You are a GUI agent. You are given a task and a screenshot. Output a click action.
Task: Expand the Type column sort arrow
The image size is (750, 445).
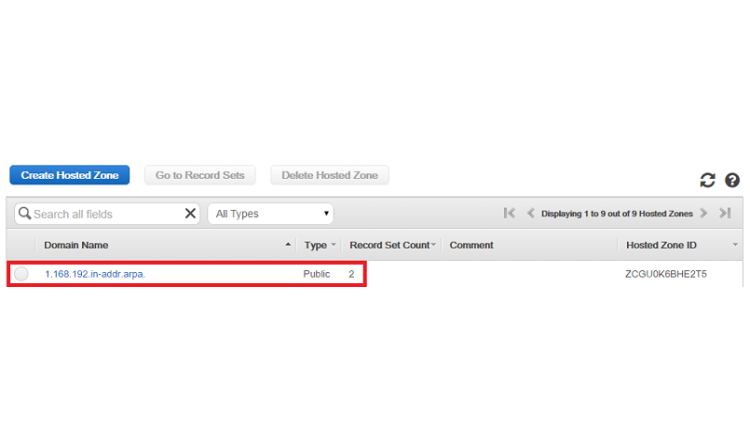pos(333,245)
